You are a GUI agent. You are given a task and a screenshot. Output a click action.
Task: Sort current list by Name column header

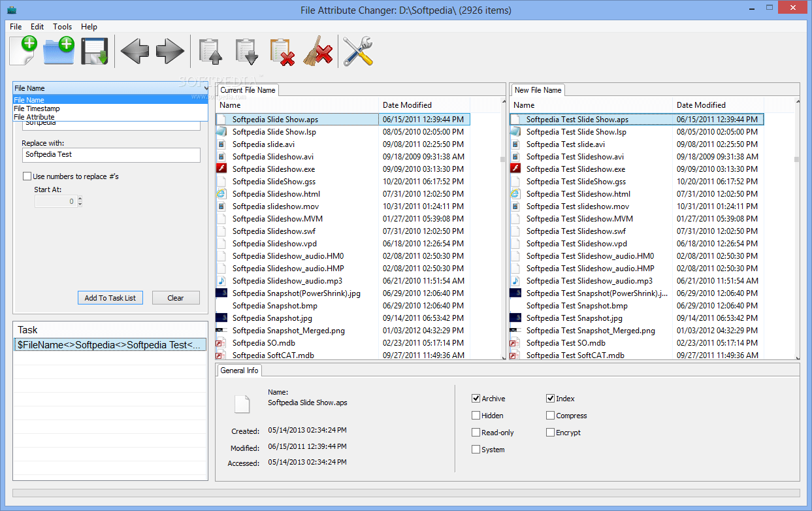[297, 105]
